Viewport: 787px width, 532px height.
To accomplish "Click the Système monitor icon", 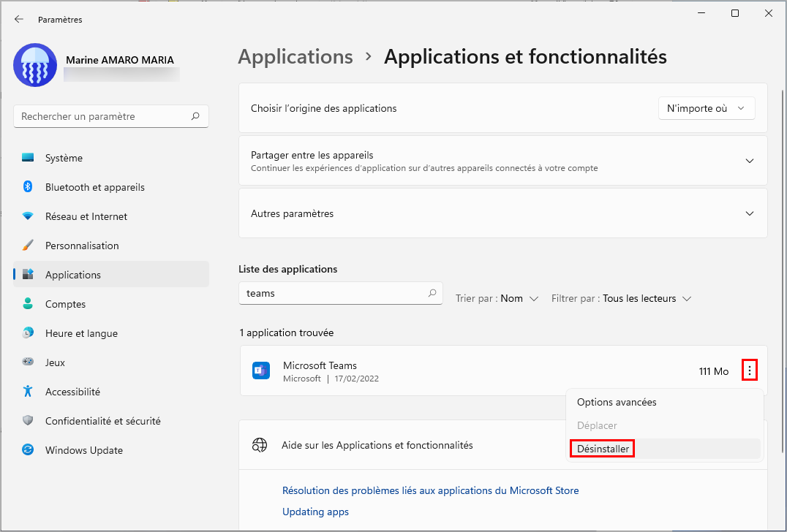I will pyautogui.click(x=28, y=158).
